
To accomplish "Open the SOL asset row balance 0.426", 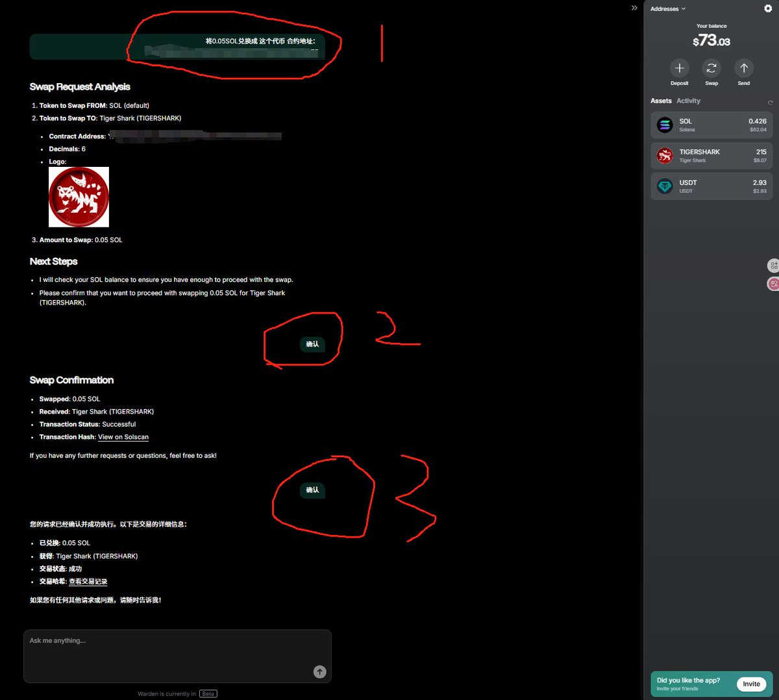I will pyautogui.click(x=711, y=125).
